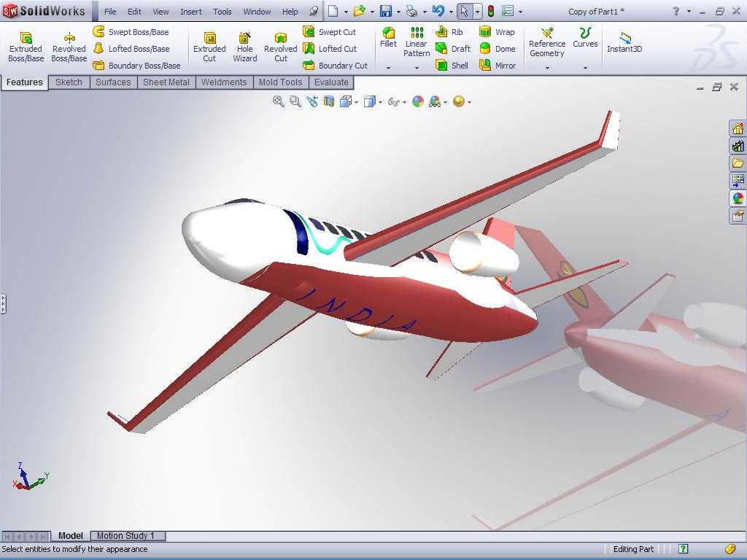Click the Save toolbar icon

[x=386, y=11]
